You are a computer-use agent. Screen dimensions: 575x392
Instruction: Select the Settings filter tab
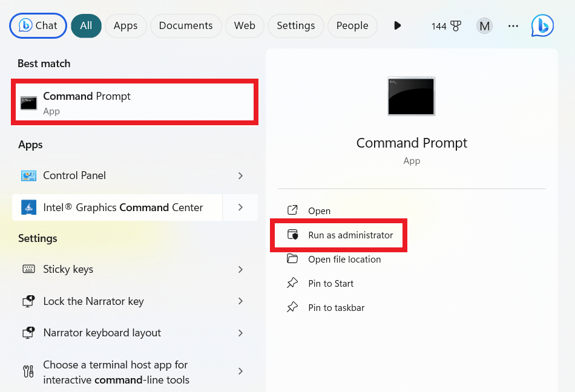tap(295, 25)
